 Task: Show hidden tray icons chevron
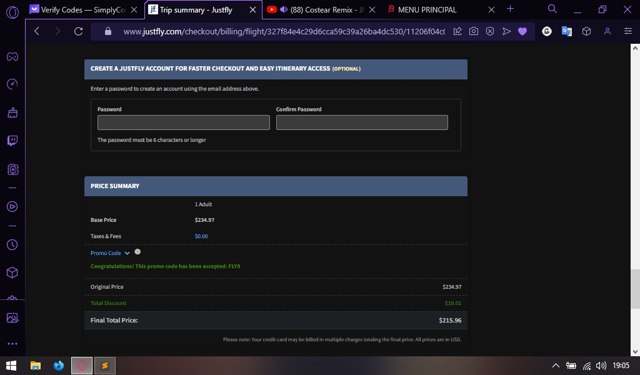tap(556, 366)
